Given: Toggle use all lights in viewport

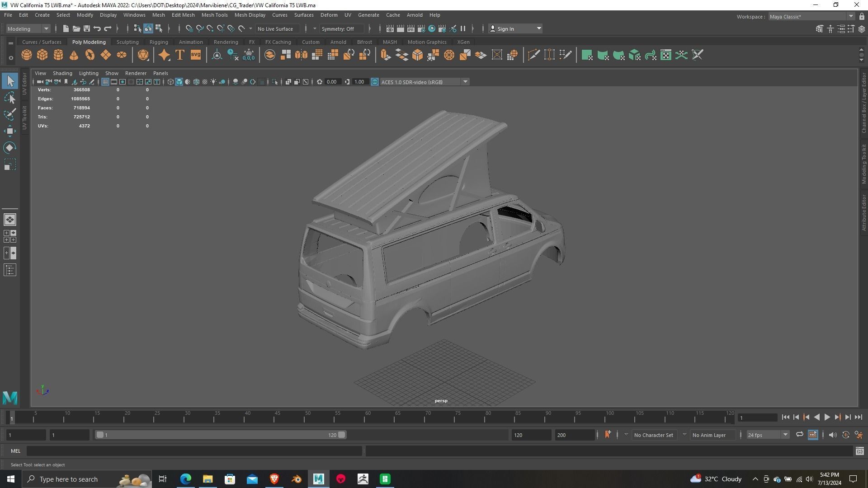Looking at the screenshot, I should coord(213,82).
